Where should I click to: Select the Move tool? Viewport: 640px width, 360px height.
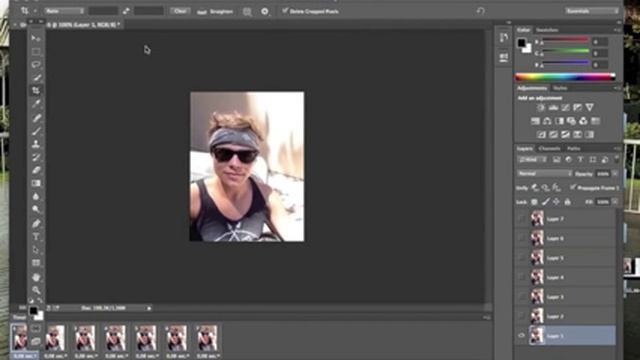pos(36,38)
